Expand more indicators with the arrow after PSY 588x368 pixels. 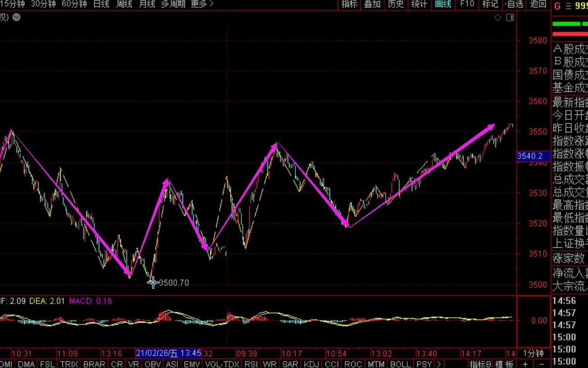[438, 364]
